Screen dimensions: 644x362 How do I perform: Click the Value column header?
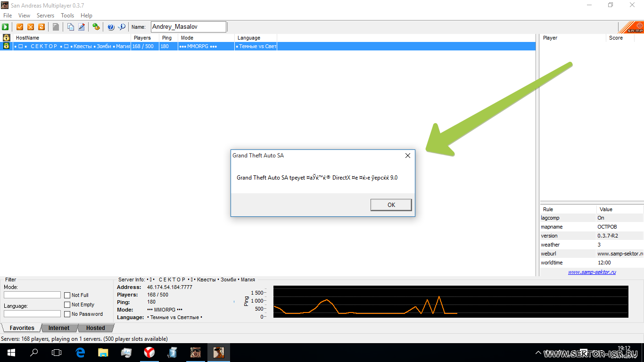pos(620,209)
